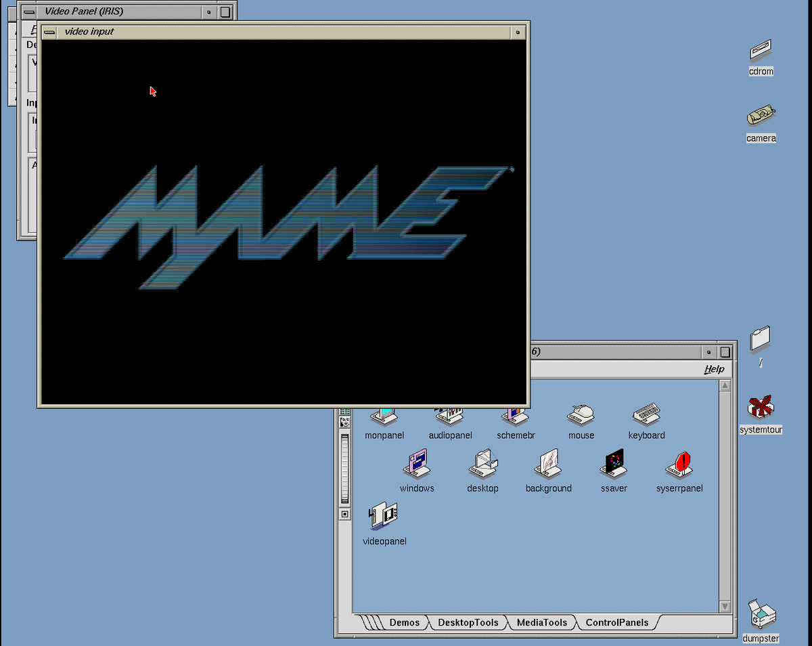Viewport: 812px width, 646px height.
Task: Maximize the icon catalog window
Action: [725, 352]
